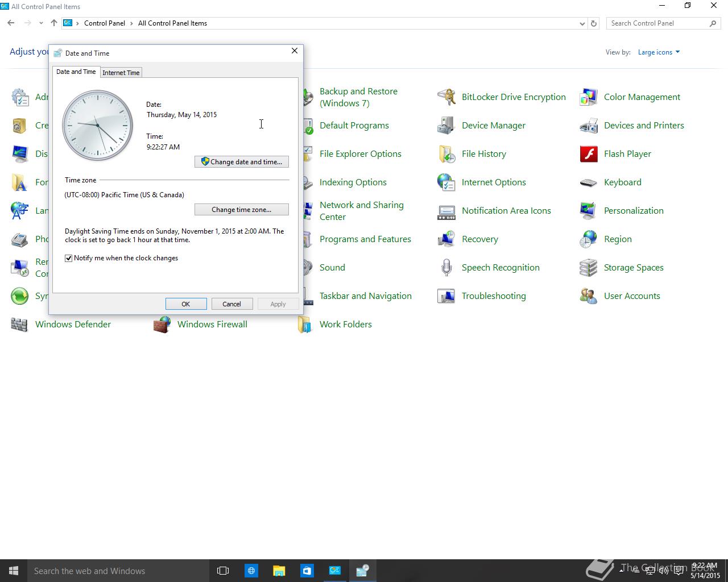728x582 pixels.
Task: Open the Troubleshooting icon
Action: [x=446, y=296]
